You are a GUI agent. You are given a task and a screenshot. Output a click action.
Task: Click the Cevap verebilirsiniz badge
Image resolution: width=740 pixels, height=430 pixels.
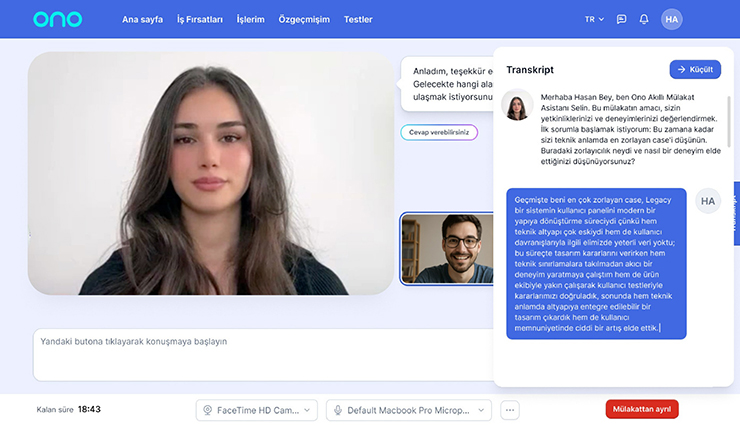[x=439, y=132]
